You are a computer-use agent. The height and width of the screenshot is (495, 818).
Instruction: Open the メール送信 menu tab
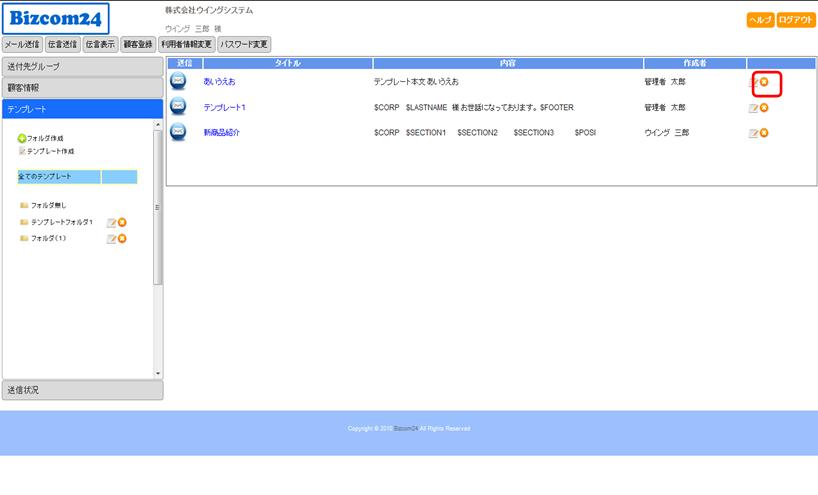coord(21,44)
